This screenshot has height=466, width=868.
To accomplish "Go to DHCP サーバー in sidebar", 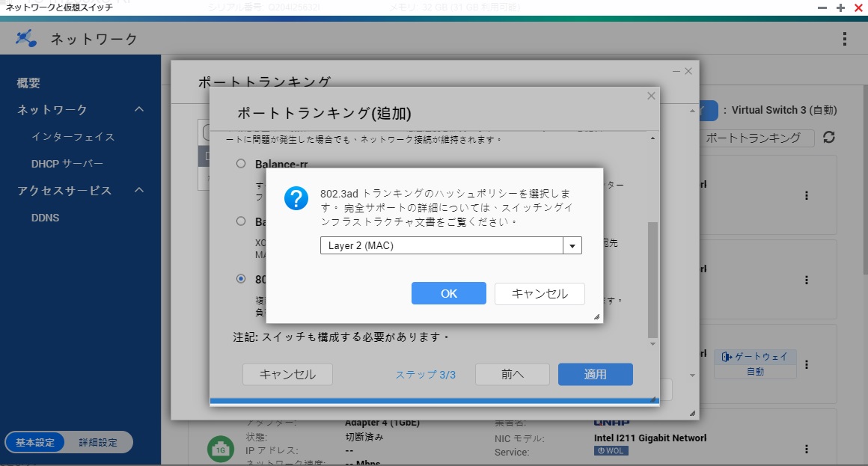I will [x=67, y=164].
